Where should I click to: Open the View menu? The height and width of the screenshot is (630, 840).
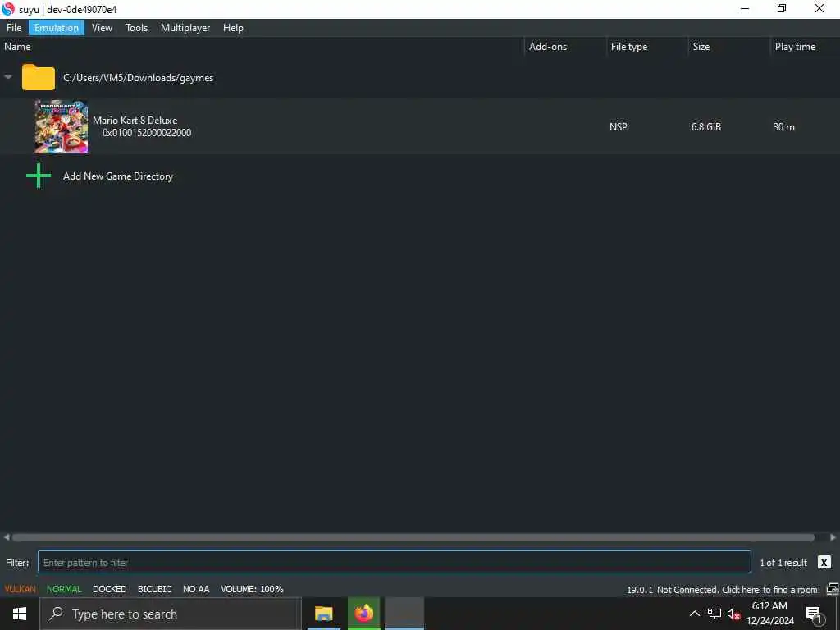[102, 28]
